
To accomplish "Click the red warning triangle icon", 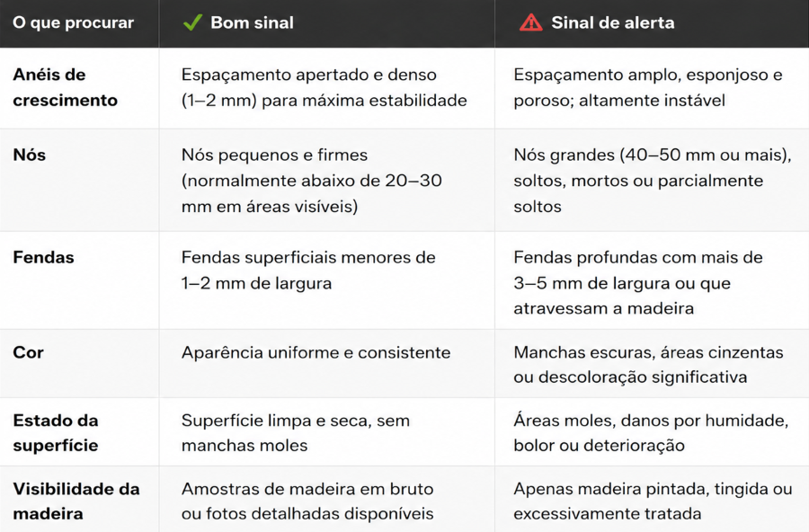I will click(531, 22).
